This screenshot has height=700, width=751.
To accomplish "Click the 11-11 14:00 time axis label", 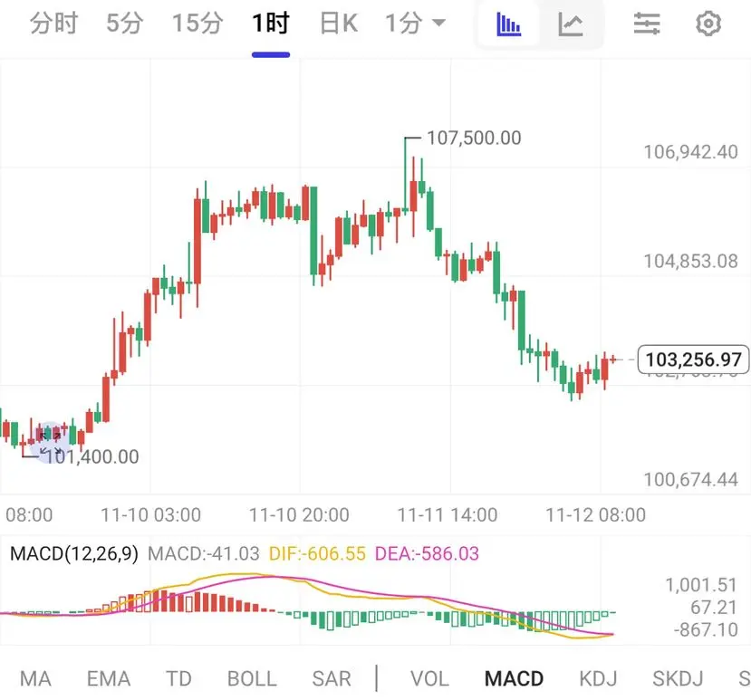I will tap(448, 515).
